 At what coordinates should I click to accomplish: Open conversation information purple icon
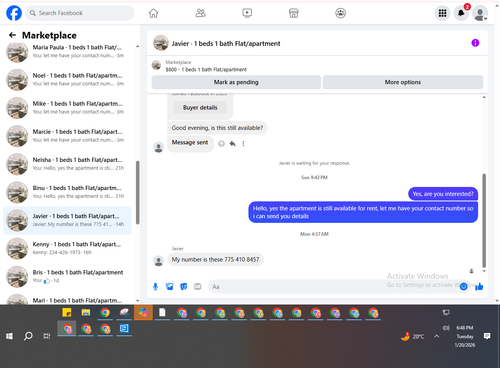click(x=475, y=43)
